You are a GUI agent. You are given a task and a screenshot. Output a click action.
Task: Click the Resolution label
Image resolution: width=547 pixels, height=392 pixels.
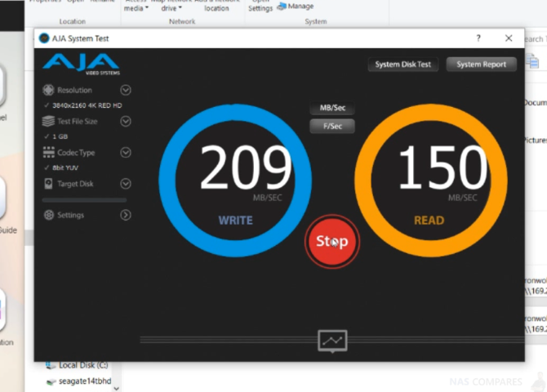point(74,90)
